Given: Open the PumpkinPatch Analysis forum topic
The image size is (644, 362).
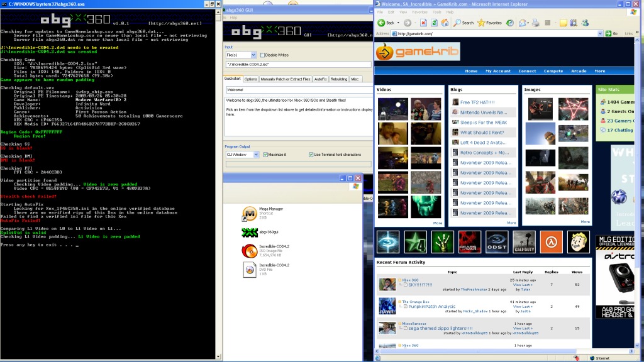Looking at the screenshot, I should point(431,307).
